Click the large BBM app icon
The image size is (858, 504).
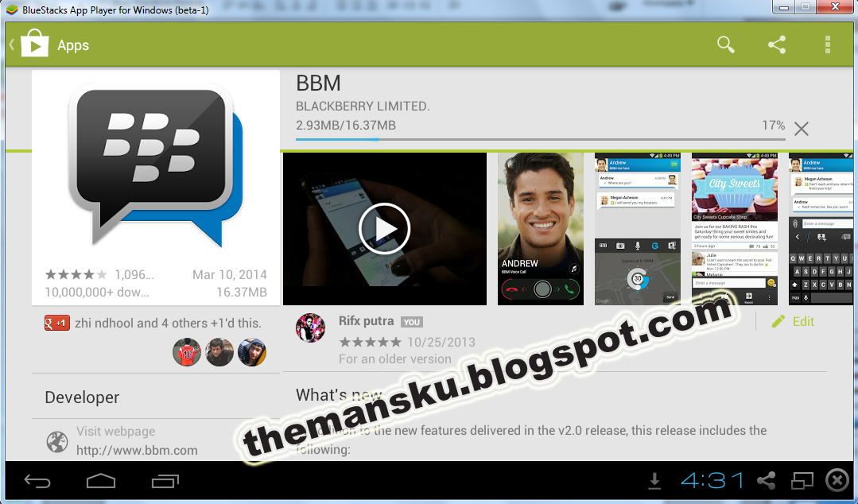point(156,166)
